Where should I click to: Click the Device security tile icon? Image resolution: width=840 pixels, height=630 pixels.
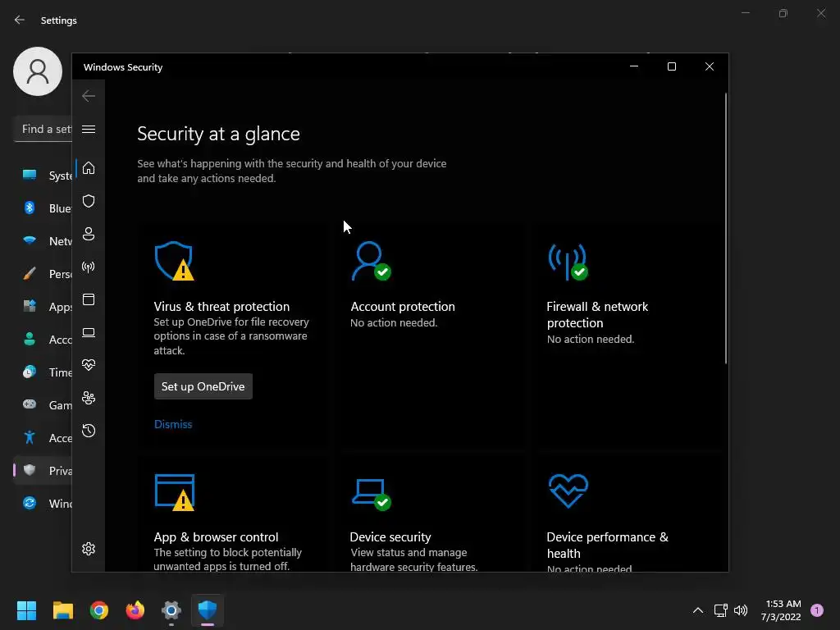tap(372, 494)
